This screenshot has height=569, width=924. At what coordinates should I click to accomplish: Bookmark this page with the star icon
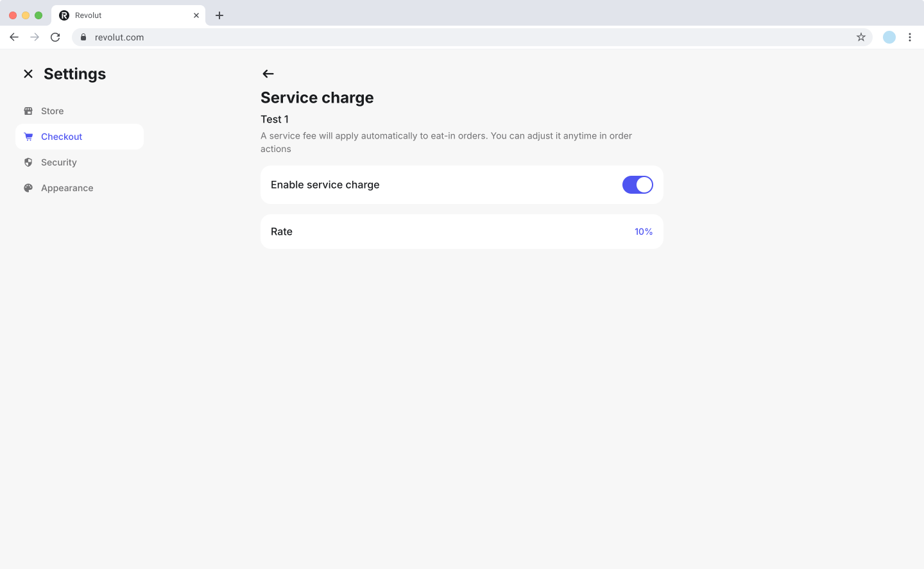pos(861,37)
